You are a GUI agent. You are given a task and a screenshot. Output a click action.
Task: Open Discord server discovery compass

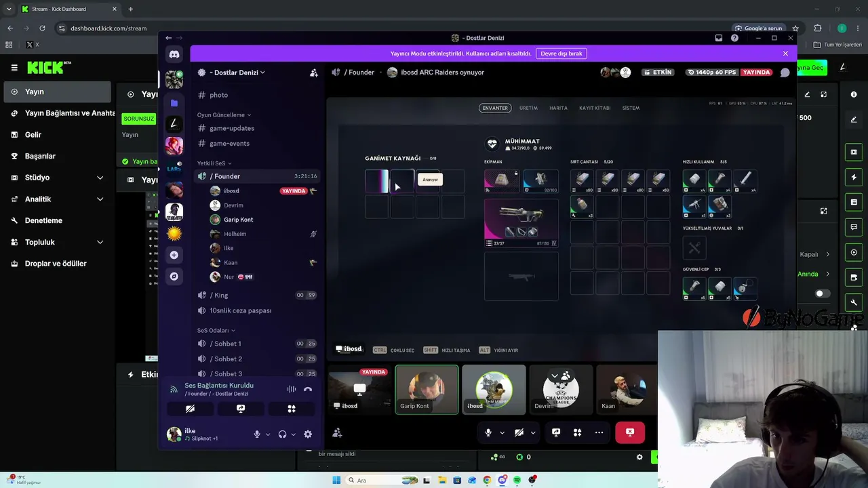[x=174, y=276]
